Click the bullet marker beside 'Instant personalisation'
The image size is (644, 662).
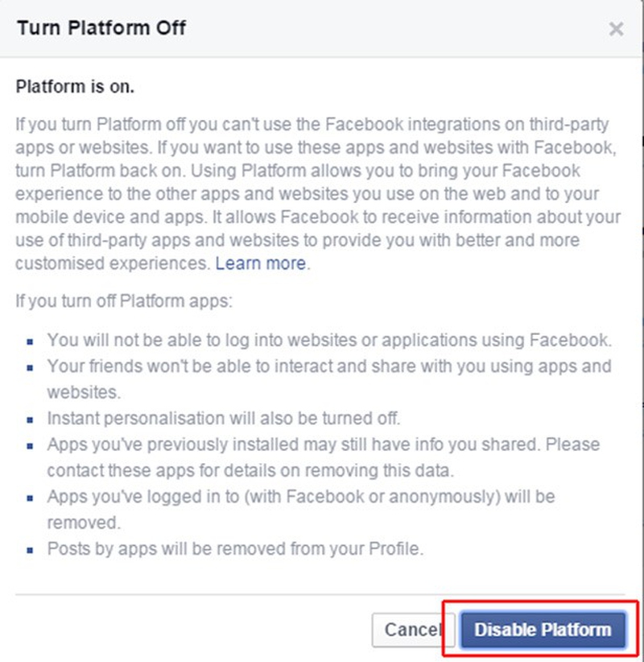[x=30, y=420]
